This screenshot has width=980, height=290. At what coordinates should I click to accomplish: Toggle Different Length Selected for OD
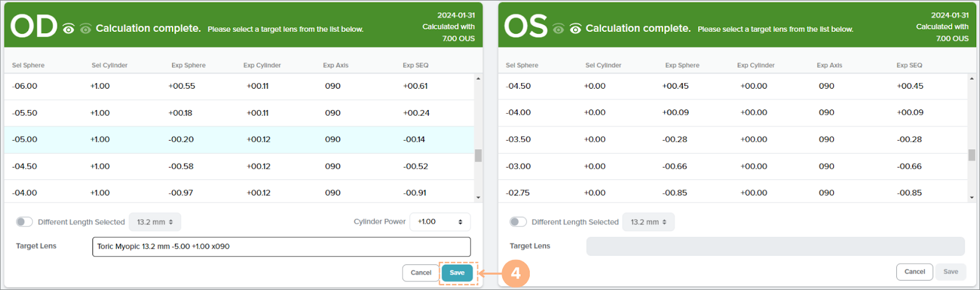(x=24, y=222)
